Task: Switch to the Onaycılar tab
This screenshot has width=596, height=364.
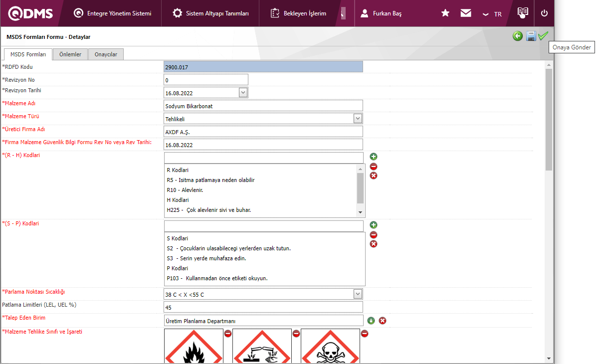Action: click(106, 54)
